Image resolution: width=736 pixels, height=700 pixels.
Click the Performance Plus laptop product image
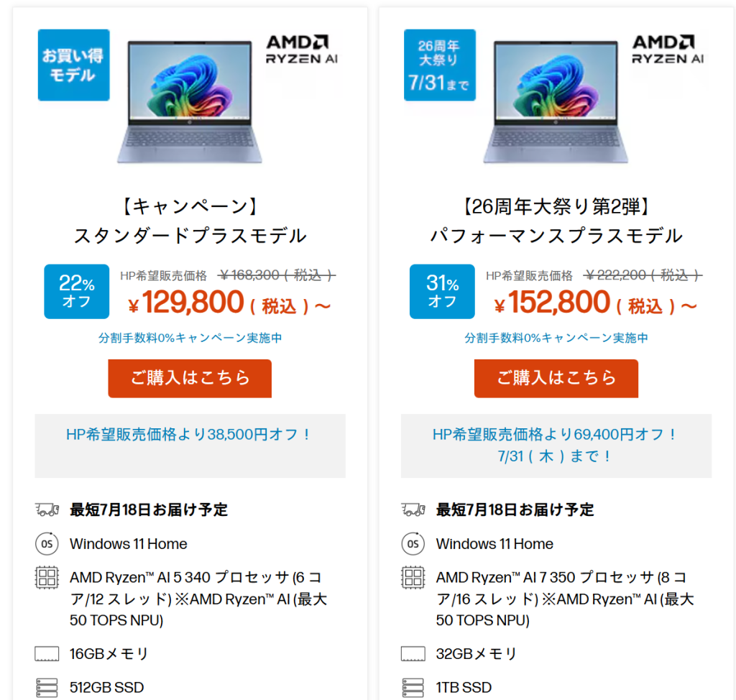point(556,101)
